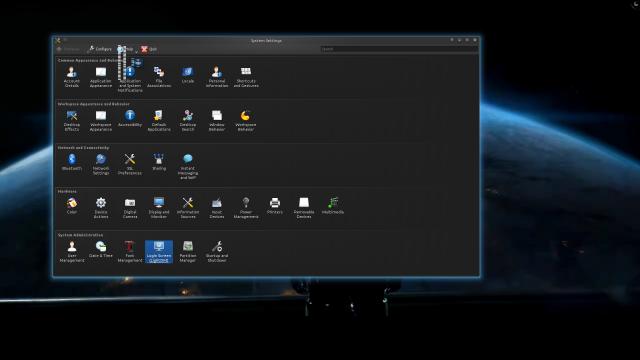Open Default Applications module
The image size is (640, 360).
tap(159, 121)
